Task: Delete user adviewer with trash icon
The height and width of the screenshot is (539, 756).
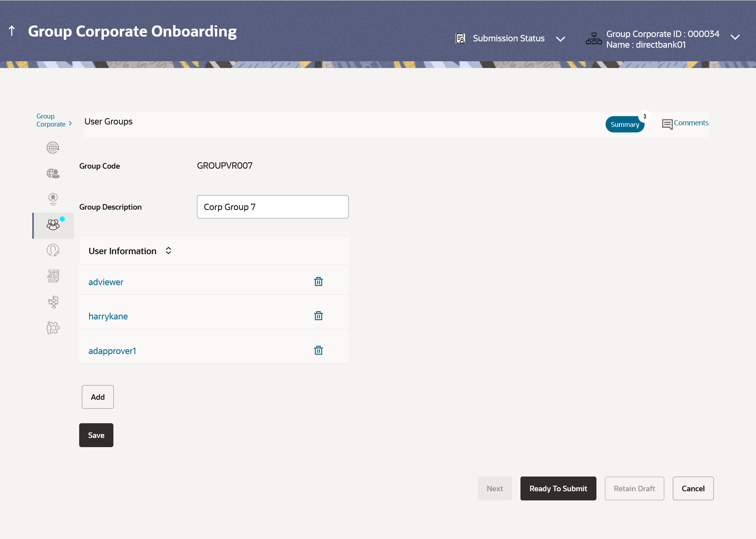Action: coord(318,282)
